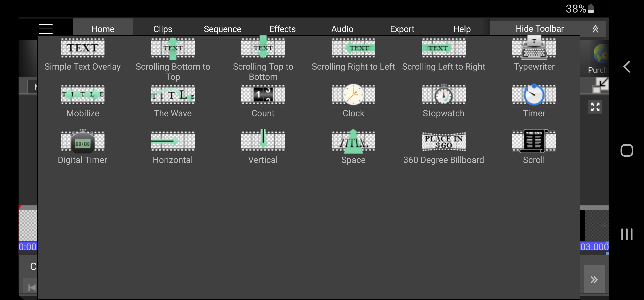This screenshot has width=644, height=300.
Task: Toggle fullscreen preview icon
Action: pyautogui.click(x=595, y=107)
